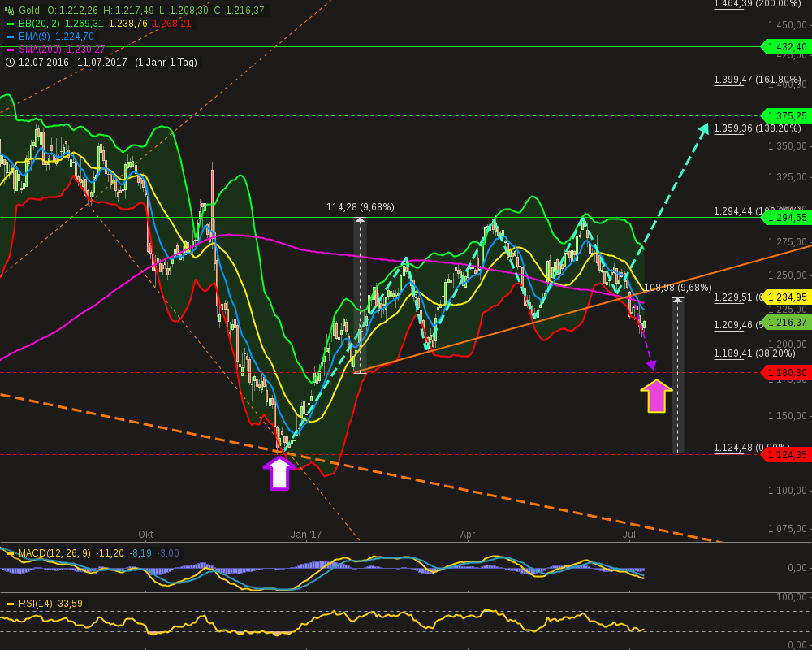Click the Gold candlestick instrument icon
Image resolution: width=812 pixels, height=650 pixels.
coord(8,8)
